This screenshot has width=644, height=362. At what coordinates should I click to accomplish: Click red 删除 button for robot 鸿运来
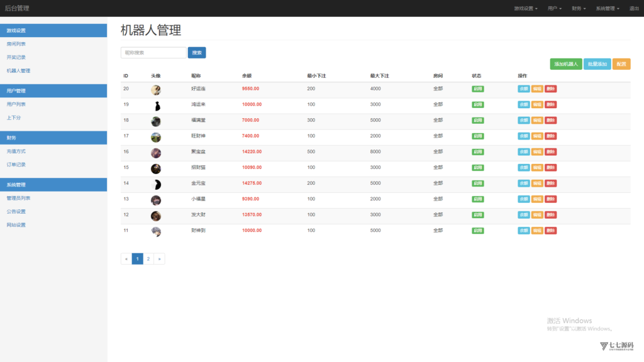click(550, 104)
